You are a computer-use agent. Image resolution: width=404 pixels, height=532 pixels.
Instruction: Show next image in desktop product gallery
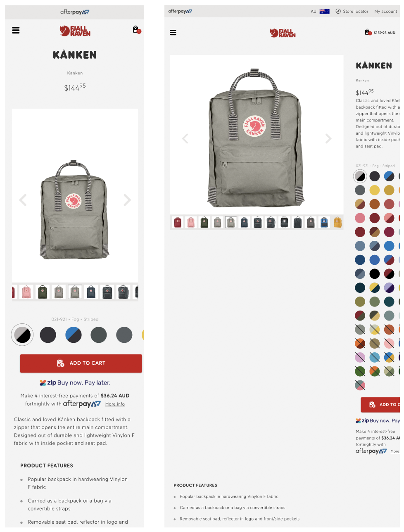pyautogui.click(x=328, y=138)
